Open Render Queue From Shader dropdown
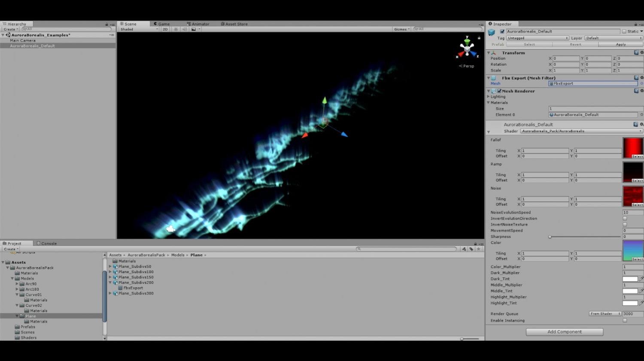Screen dimensions: 644x361 pyautogui.click(x=605, y=314)
